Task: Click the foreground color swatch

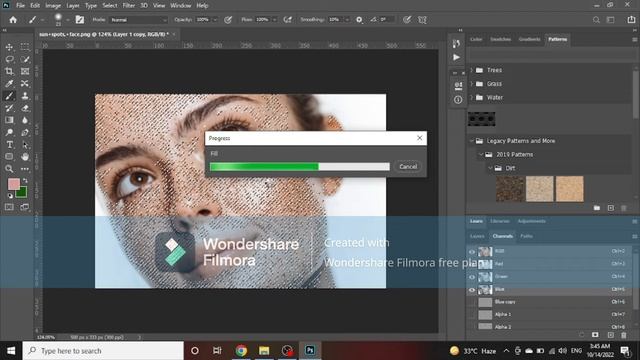Action: point(13,184)
